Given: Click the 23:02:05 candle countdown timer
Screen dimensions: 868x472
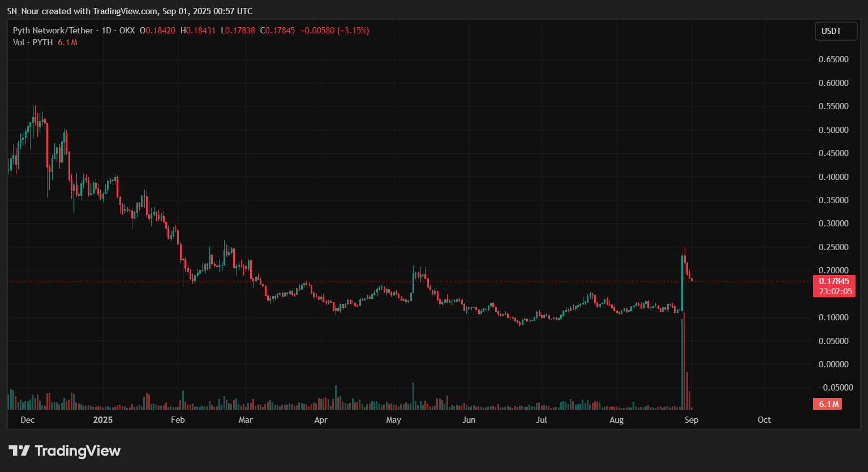Looking at the screenshot, I should [835, 291].
